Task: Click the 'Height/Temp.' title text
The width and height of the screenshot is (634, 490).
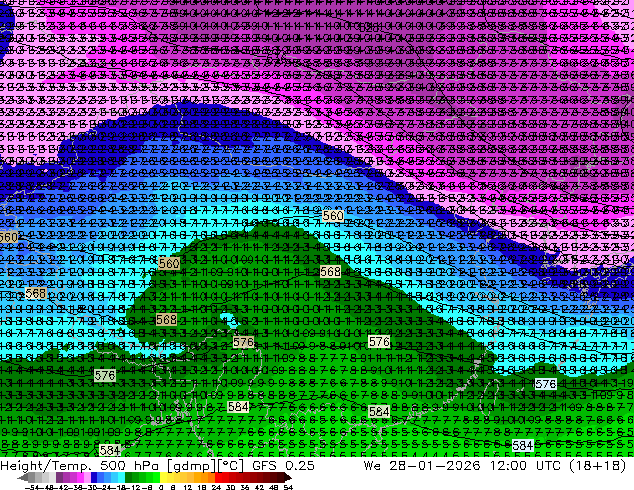Action: pos(46,466)
